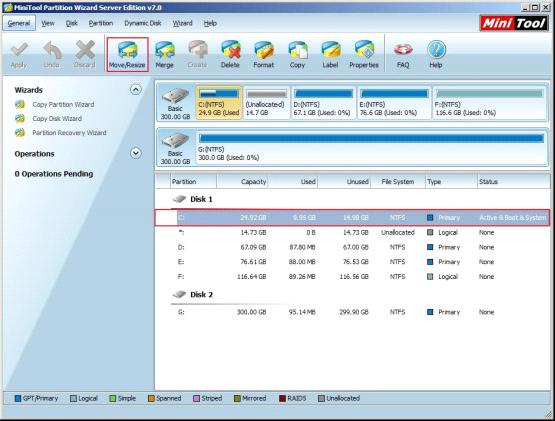Screen dimensions: 555x421
Task: Click the Format partition icon
Action: pos(264,55)
